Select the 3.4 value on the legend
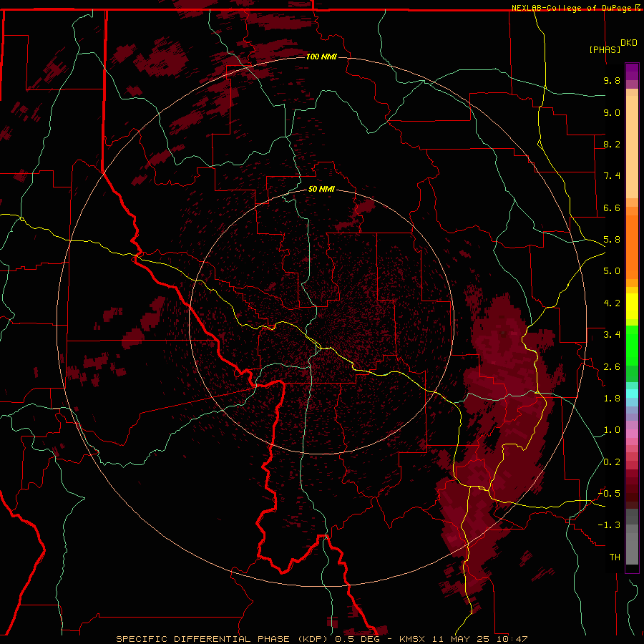 pyautogui.click(x=612, y=335)
